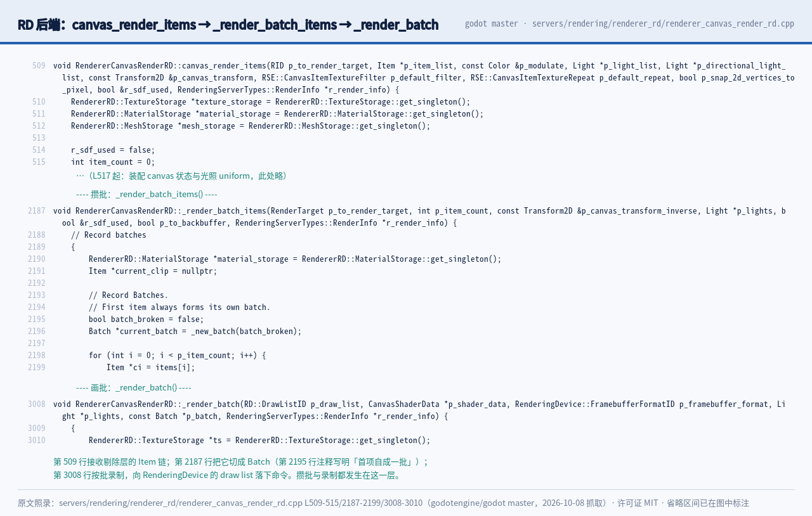This screenshot has height=516, width=812.
Task: Click the "int item_count = 0;" line
Action: point(113,162)
